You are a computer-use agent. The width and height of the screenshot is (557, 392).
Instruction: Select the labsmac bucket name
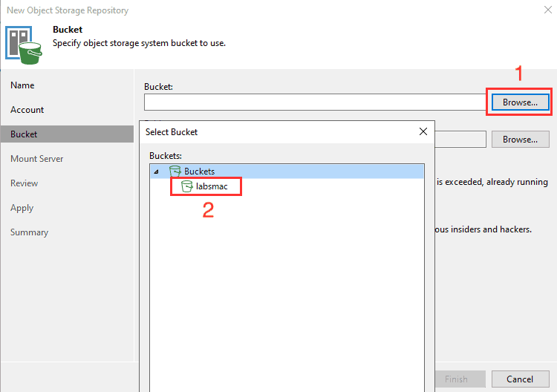[x=212, y=186]
